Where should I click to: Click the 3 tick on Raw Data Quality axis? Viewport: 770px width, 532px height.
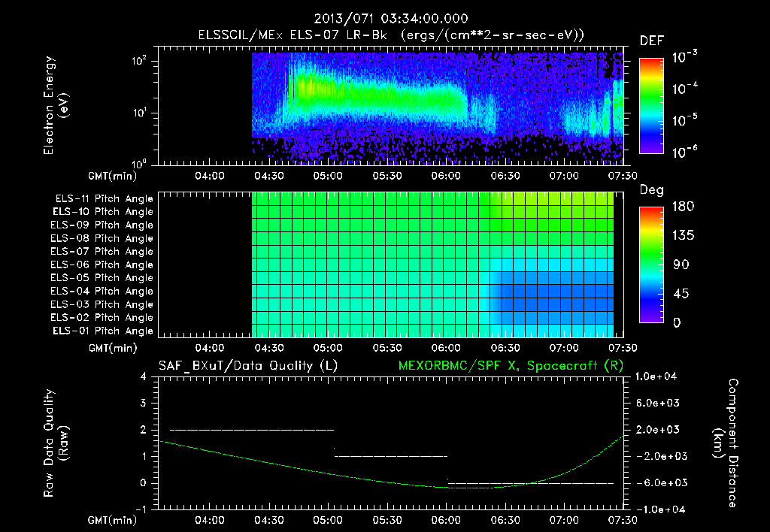click(x=144, y=403)
